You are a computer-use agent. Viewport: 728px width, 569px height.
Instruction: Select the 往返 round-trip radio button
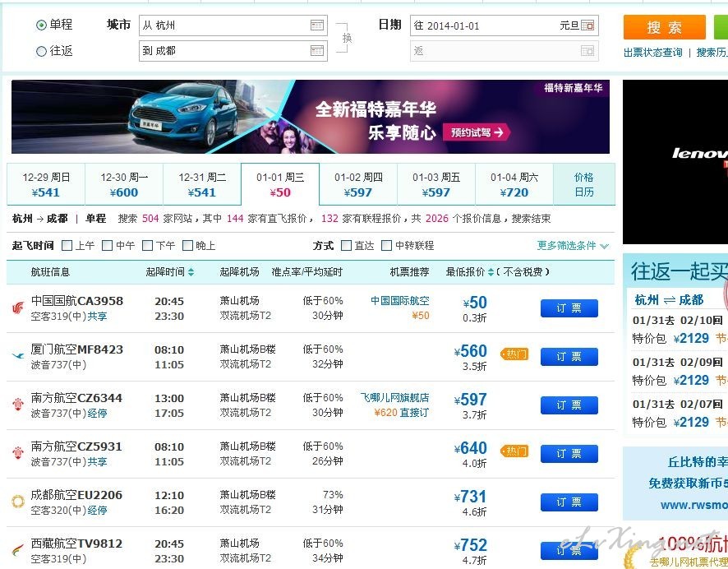[x=41, y=51]
